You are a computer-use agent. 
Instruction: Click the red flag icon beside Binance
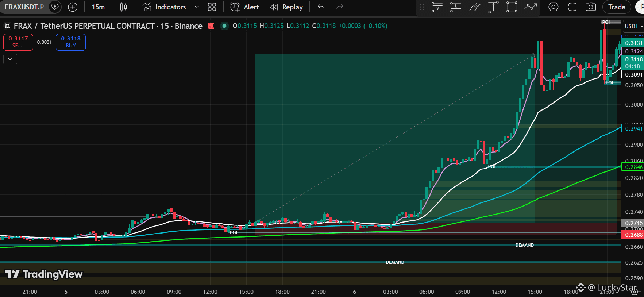[211, 26]
